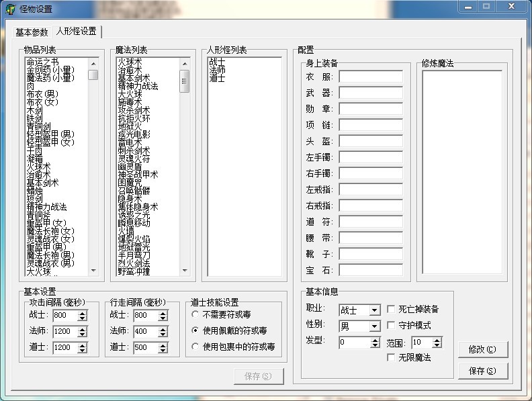Switch to 基本参数 tab

32,32
